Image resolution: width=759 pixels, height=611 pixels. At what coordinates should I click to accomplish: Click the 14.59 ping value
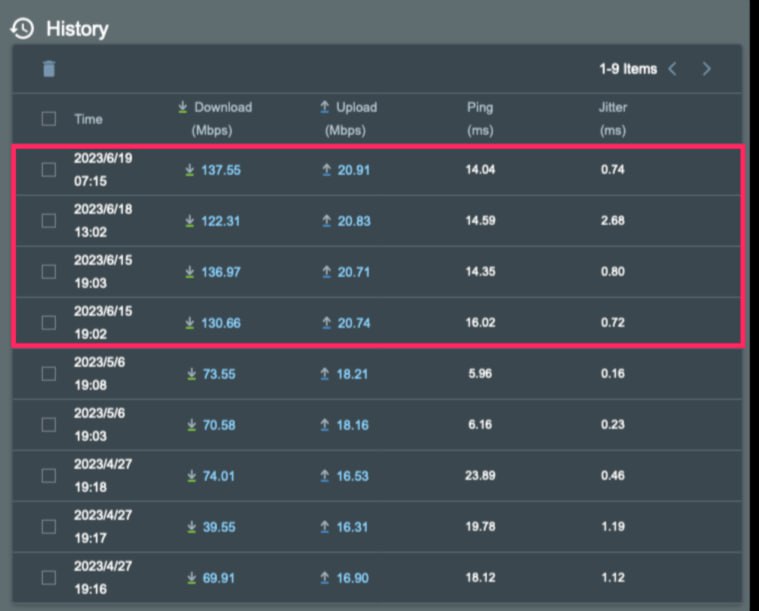click(x=480, y=221)
